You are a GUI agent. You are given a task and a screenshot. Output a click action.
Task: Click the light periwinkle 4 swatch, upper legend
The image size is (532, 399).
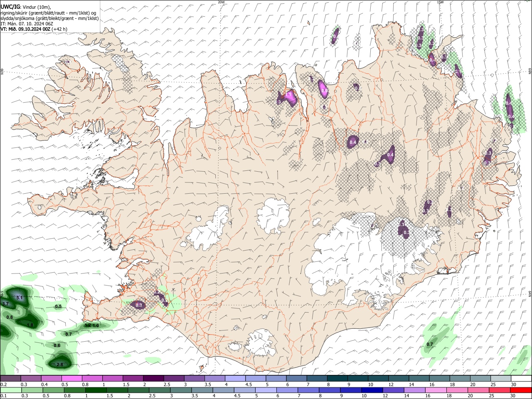pos(235,379)
